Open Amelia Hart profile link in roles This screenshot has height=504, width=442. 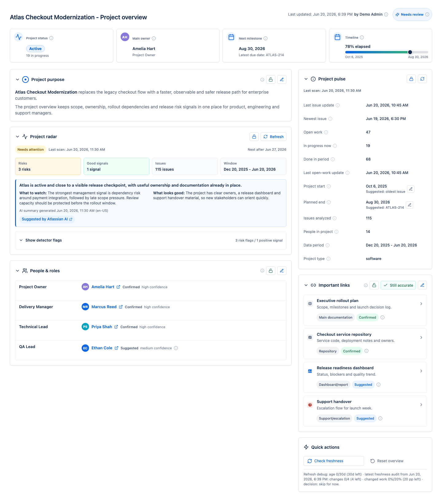[103, 287]
